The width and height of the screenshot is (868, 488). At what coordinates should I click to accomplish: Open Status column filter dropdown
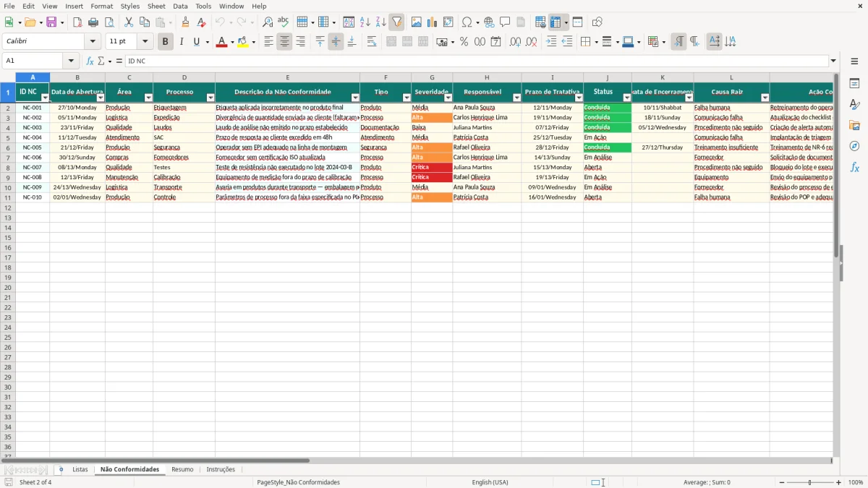(626, 98)
